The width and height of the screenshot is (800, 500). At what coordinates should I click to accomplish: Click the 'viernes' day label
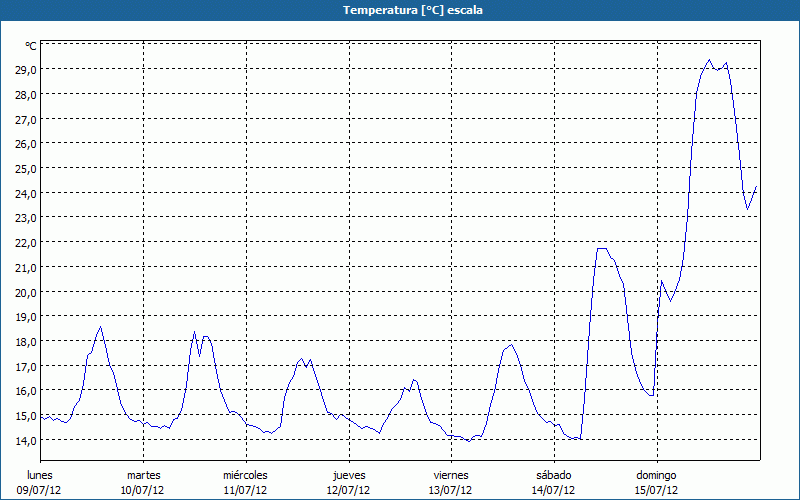click(x=451, y=476)
